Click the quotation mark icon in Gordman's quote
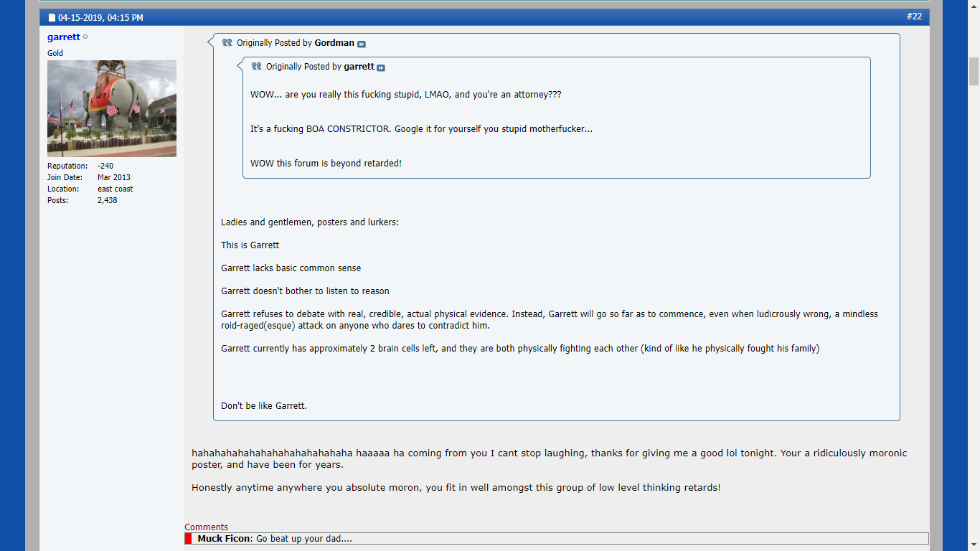Screen dimensions: 980x551 227,42
